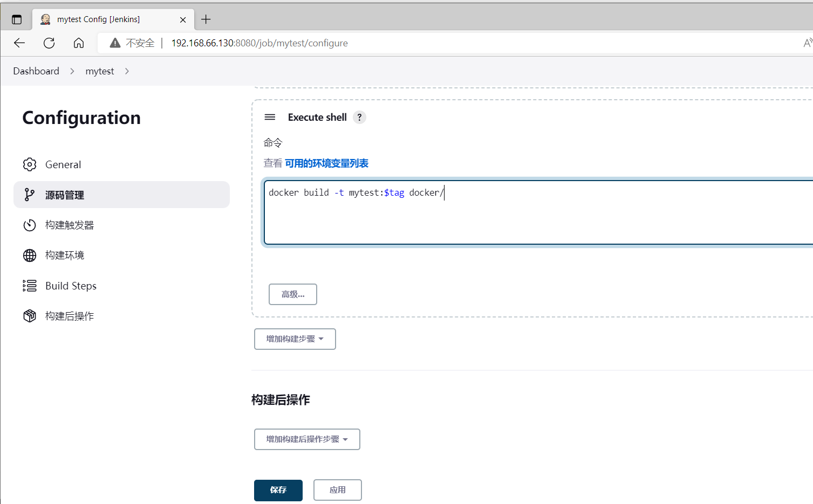Click $tag in the shell command
813x504 pixels.
click(x=394, y=192)
